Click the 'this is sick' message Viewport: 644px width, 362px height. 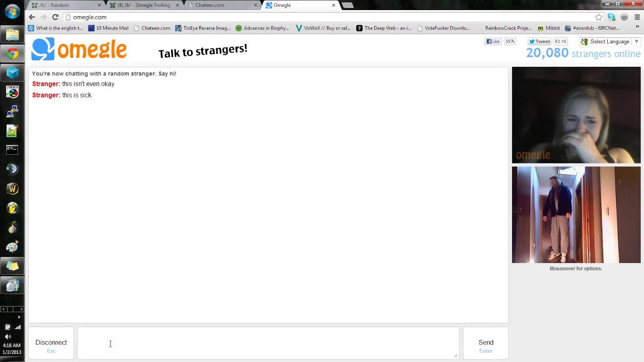coord(76,95)
